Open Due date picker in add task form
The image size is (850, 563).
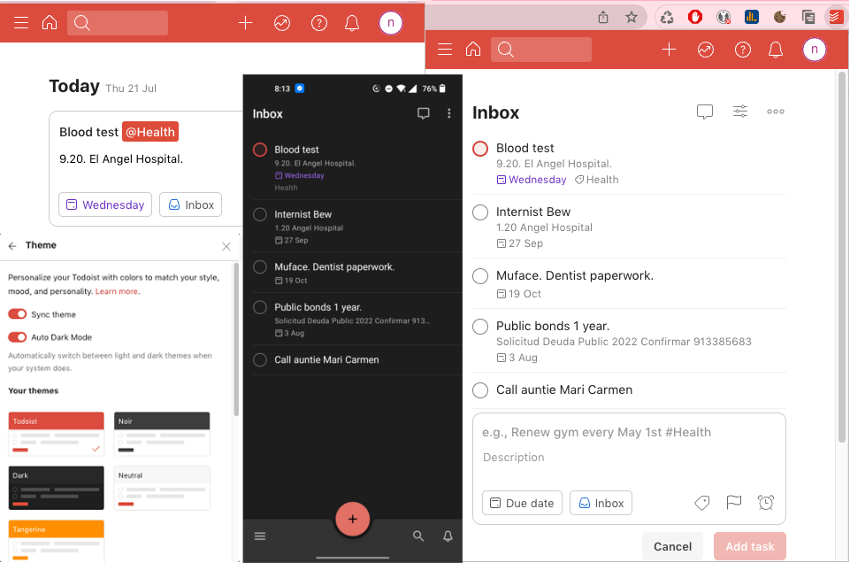pos(522,503)
